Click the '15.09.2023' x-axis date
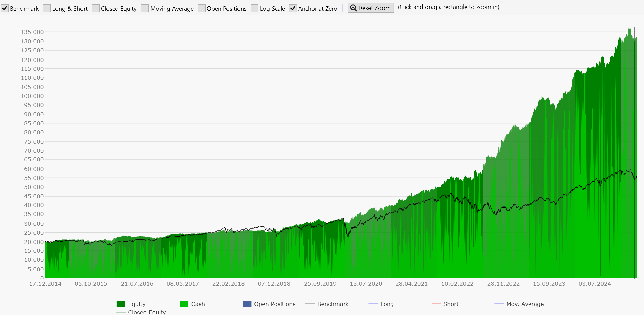This screenshot has width=644, height=315. (549, 284)
